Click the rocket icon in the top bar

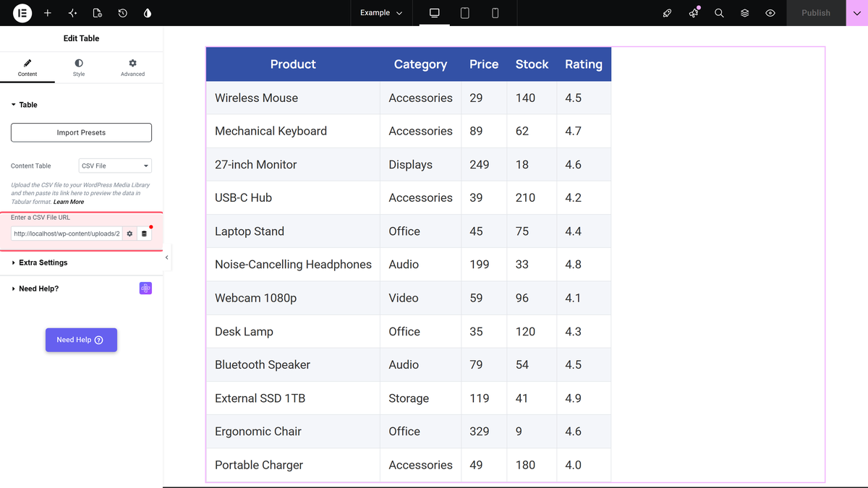pyautogui.click(x=668, y=13)
